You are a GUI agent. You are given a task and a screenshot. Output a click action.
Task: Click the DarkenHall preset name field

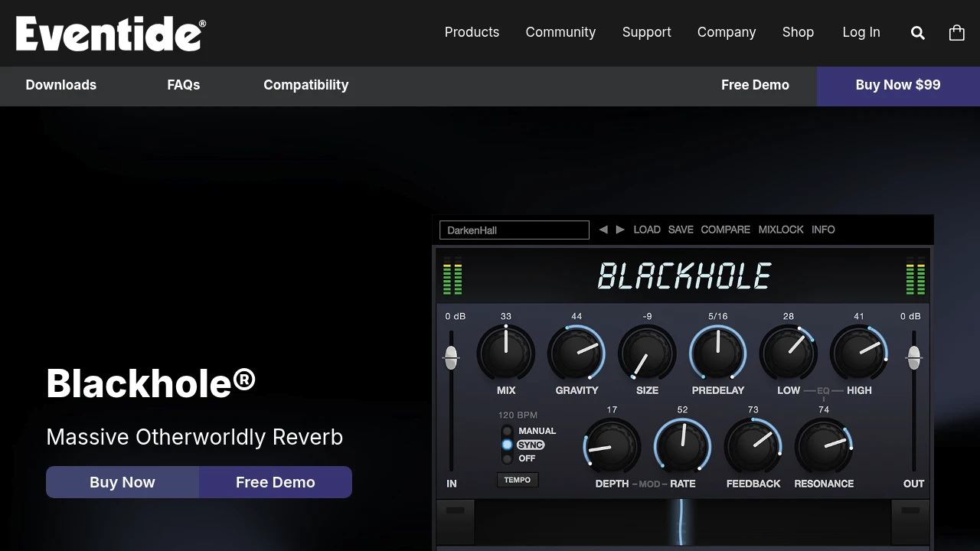click(514, 230)
